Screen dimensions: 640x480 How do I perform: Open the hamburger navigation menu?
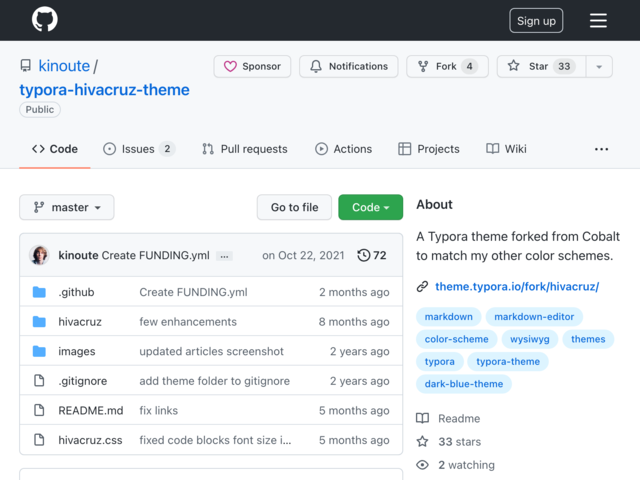click(x=598, y=20)
